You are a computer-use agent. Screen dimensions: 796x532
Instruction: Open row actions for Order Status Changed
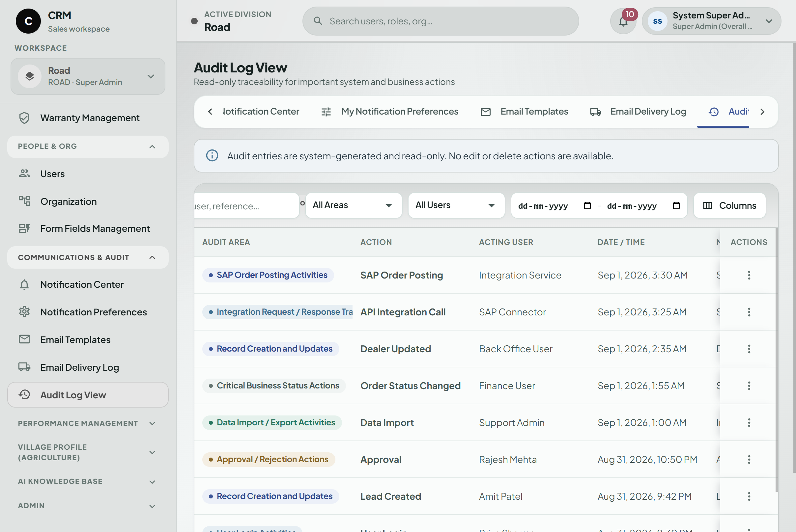(x=749, y=386)
